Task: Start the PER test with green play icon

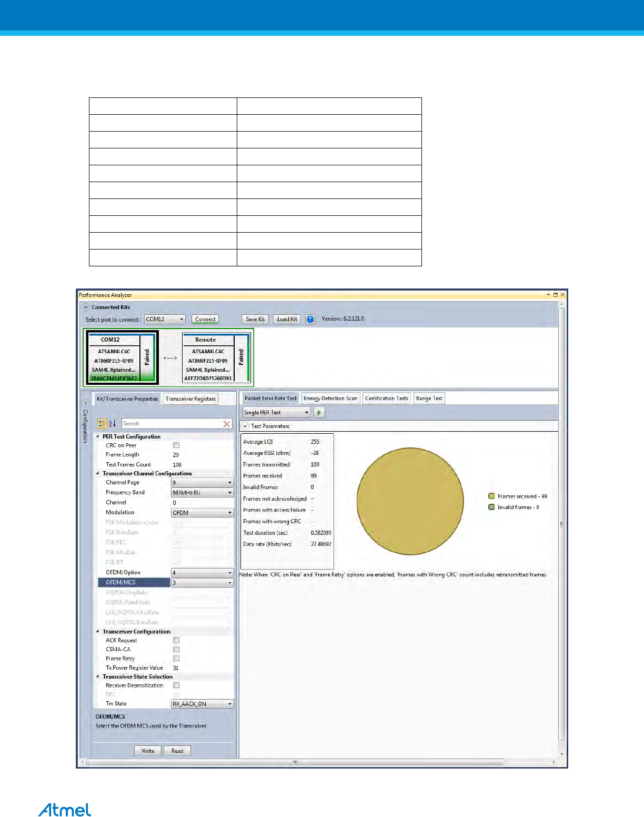Action: point(319,413)
